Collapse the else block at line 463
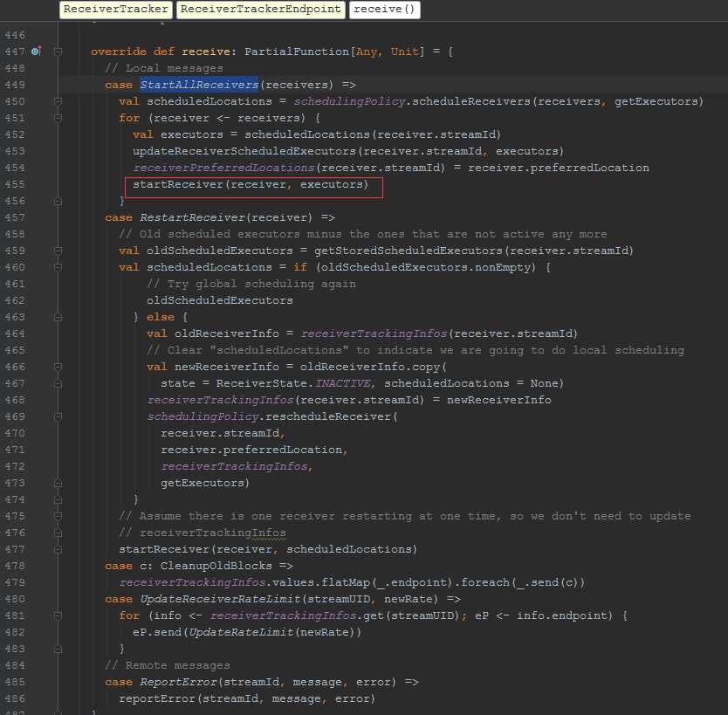 (58, 317)
